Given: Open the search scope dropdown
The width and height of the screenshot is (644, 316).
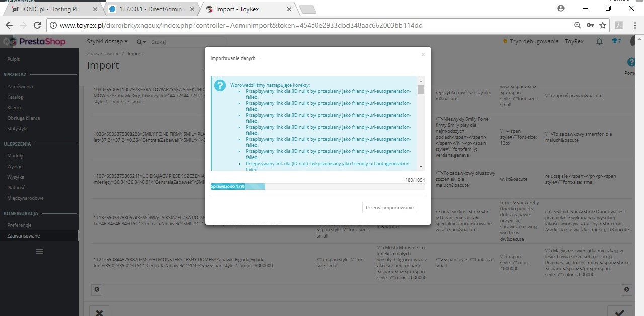Looking at the screenshot, I should [142, 42].
